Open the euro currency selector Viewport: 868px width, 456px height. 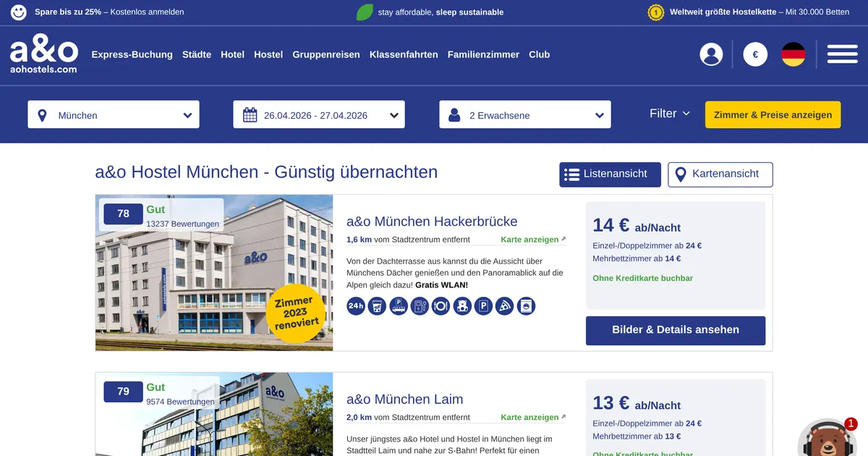755,54
